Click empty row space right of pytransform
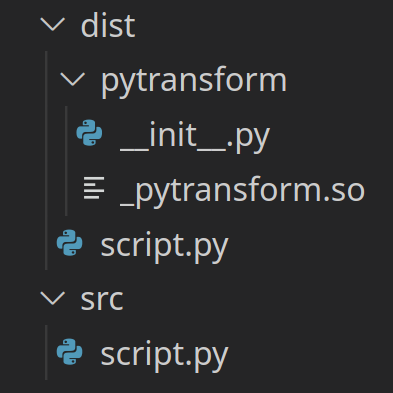 pos(340,80)
